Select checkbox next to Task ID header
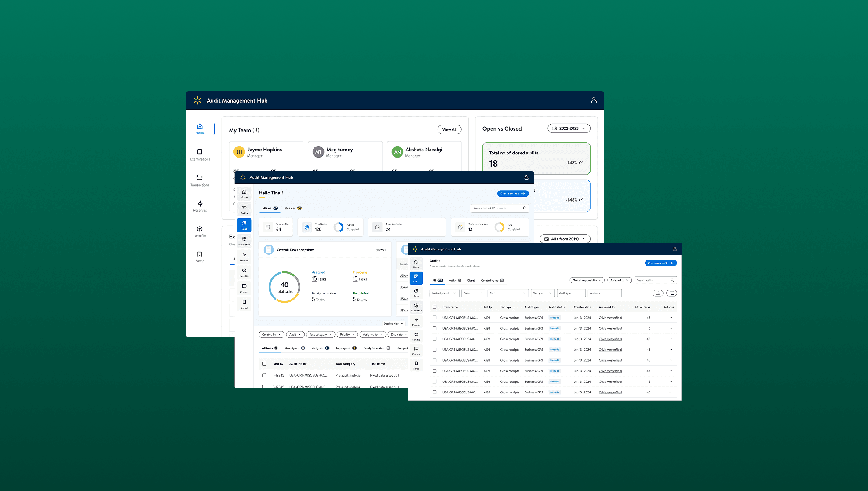This screenshot has width=868, height=491. point(264,364)
